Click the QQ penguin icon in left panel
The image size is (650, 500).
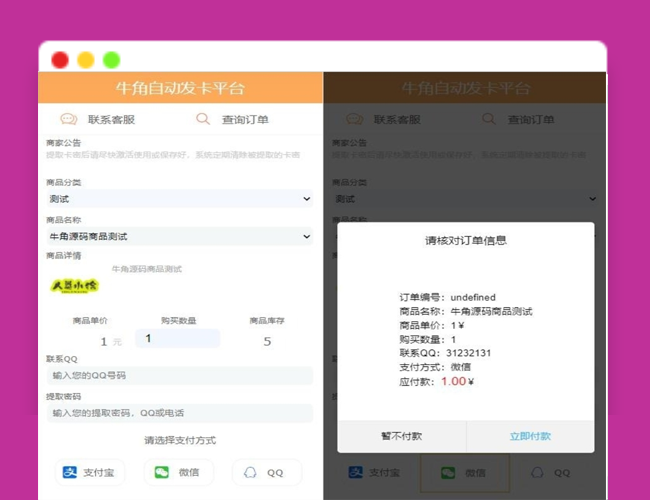250,472
